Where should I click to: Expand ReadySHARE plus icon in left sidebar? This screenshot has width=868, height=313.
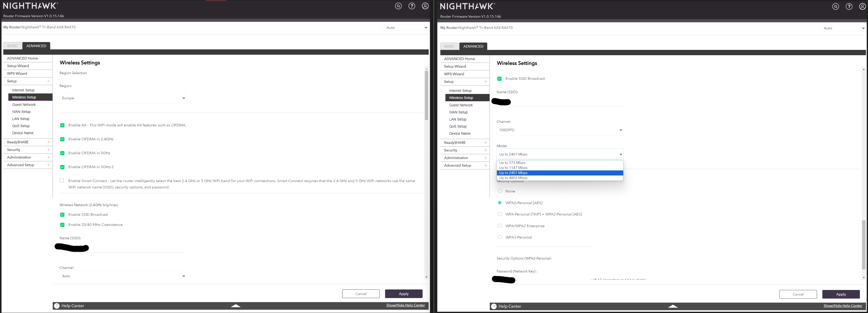coord(48,142)
